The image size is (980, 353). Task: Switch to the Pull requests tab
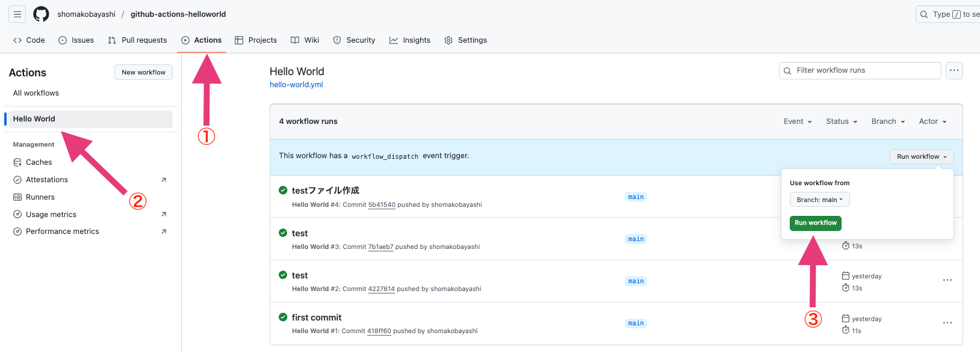[x=137, y=40]
